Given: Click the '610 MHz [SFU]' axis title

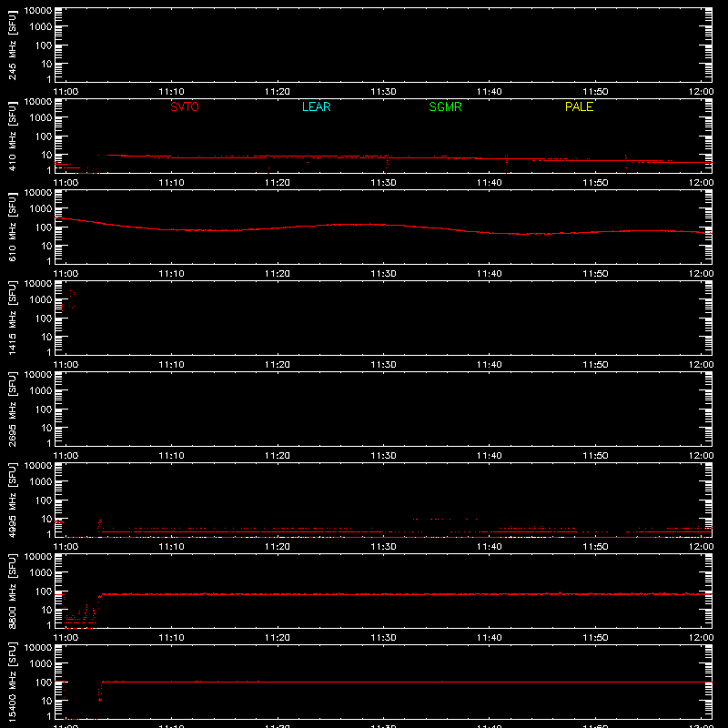Looking at the screenshot, I should 13,227.
